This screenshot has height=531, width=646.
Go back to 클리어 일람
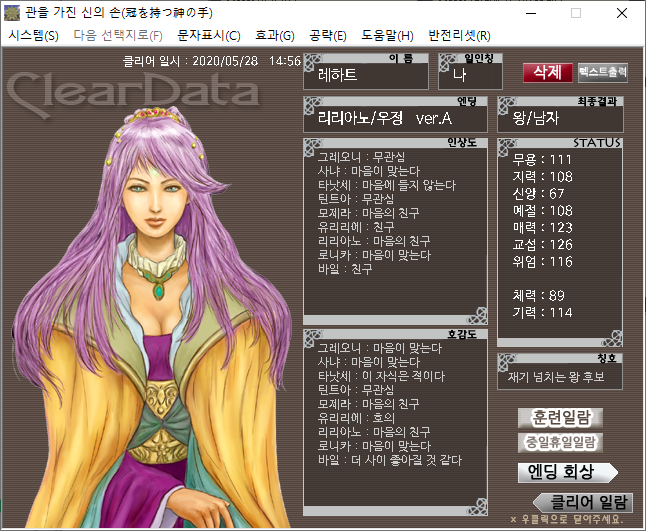point(583,503)
